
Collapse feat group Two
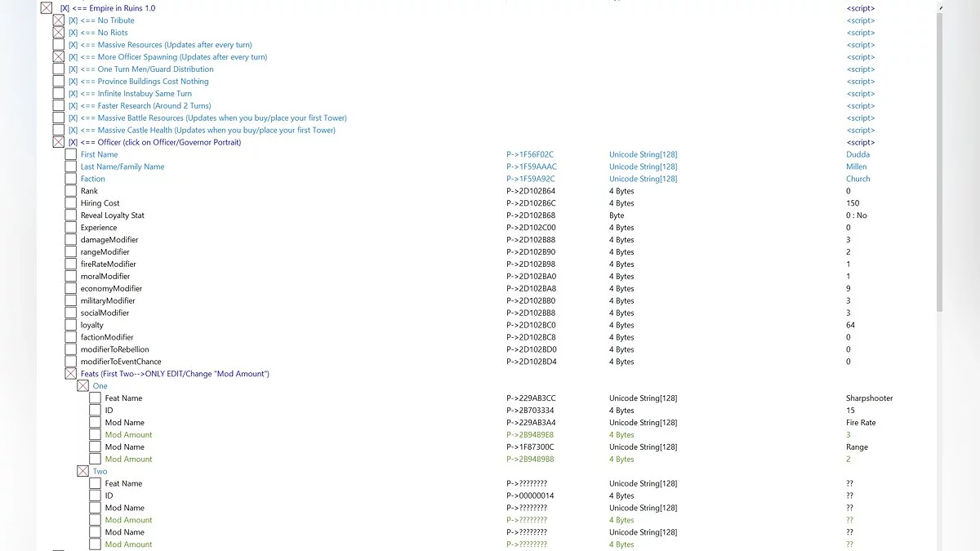click(x=83, y=471)
